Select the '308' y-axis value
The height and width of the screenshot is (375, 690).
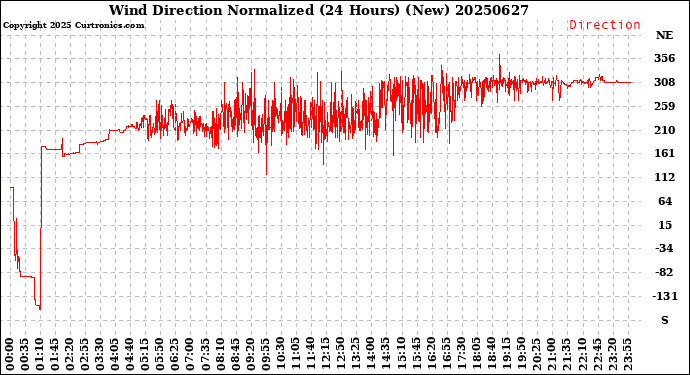tap(664, 82)
